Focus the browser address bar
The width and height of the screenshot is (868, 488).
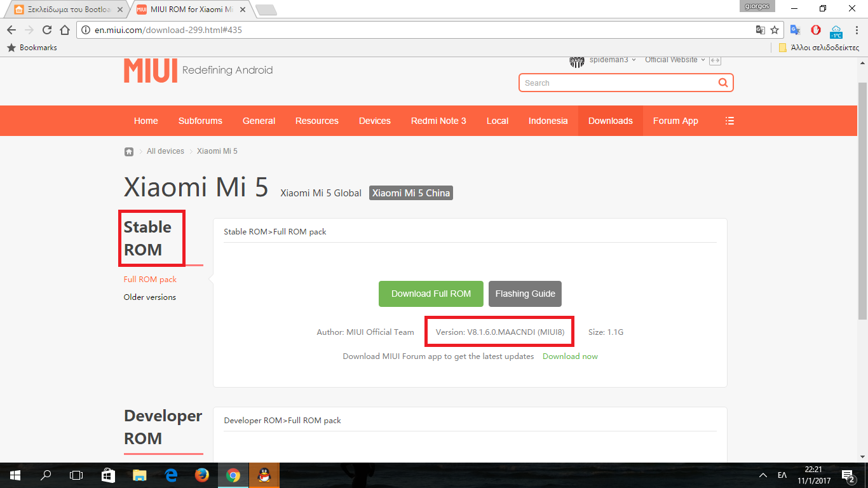[x=419, y=30]
